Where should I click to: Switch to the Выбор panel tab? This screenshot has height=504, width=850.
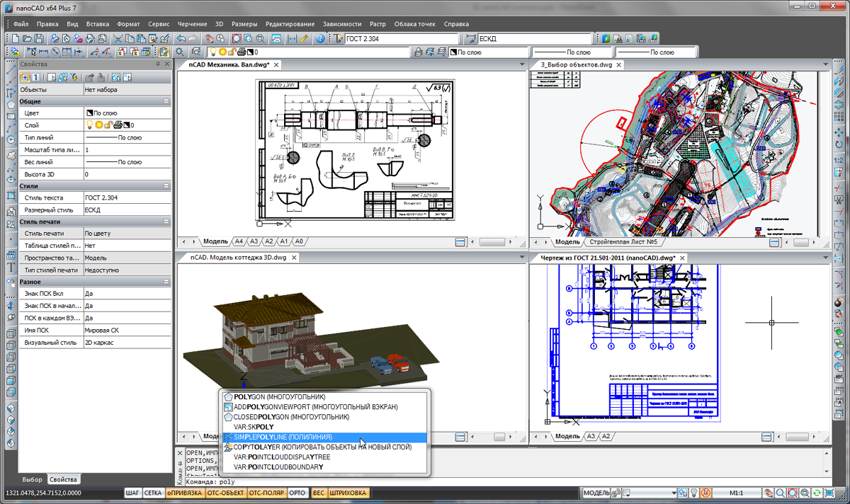click(32, 479)
